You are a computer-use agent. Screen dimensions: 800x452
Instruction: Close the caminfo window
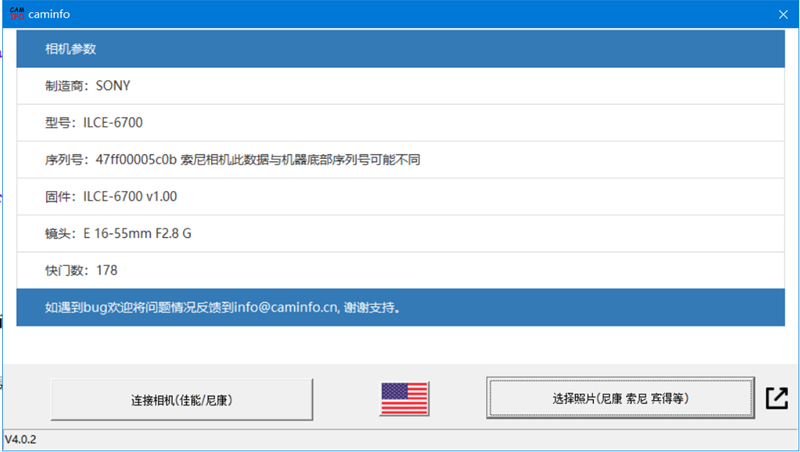[783, 14]
